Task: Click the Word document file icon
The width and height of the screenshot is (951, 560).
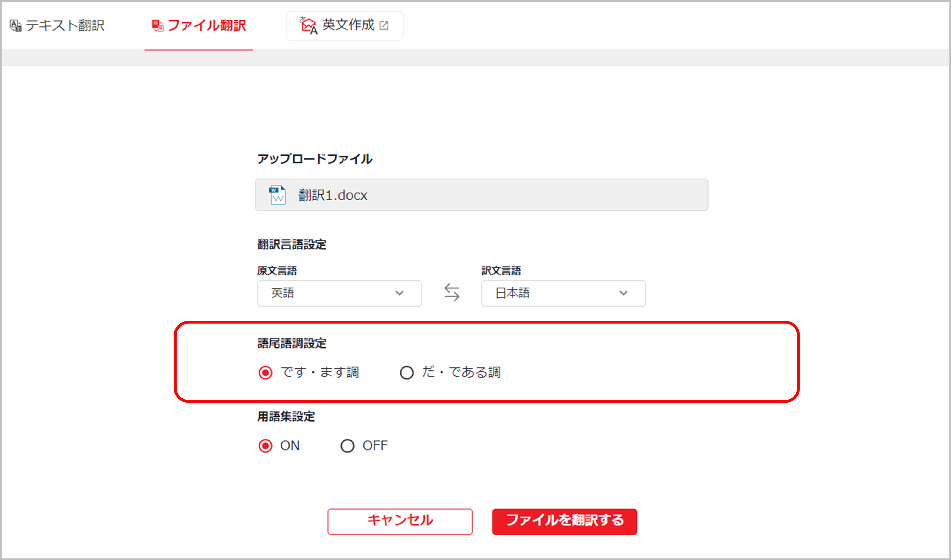Action: tap(278, 195)
